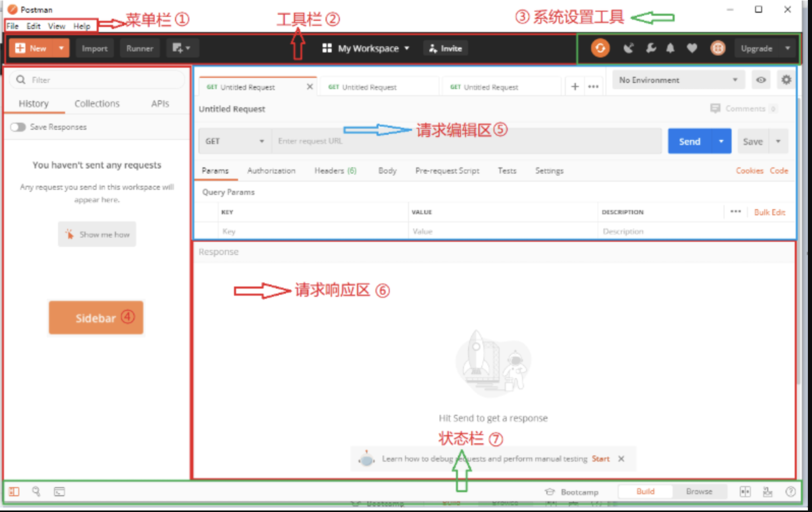Open the GET method dropdown
The width and height of the screenshot is (812, 512).
[235, 141]
